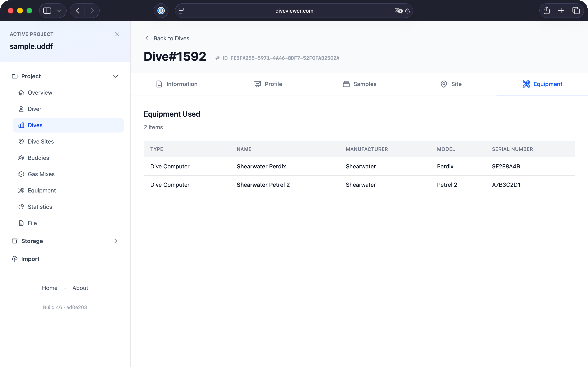Open a new browser tab
This screenshot has width=588, height=367.
[561, 11]
